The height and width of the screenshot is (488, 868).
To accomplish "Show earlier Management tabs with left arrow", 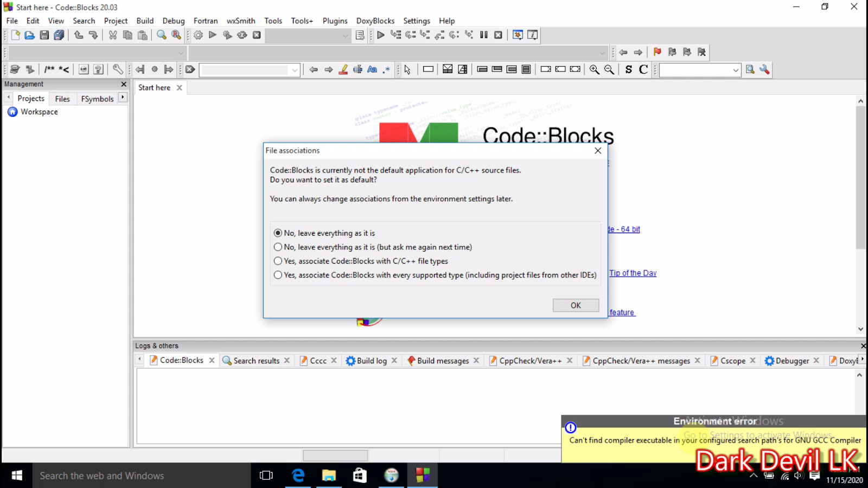I will [8, 98].
